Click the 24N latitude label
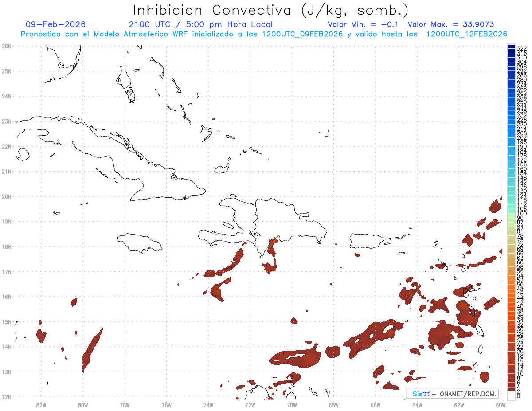532x411 pixels. pyautogui.click(x=6, y=96)
